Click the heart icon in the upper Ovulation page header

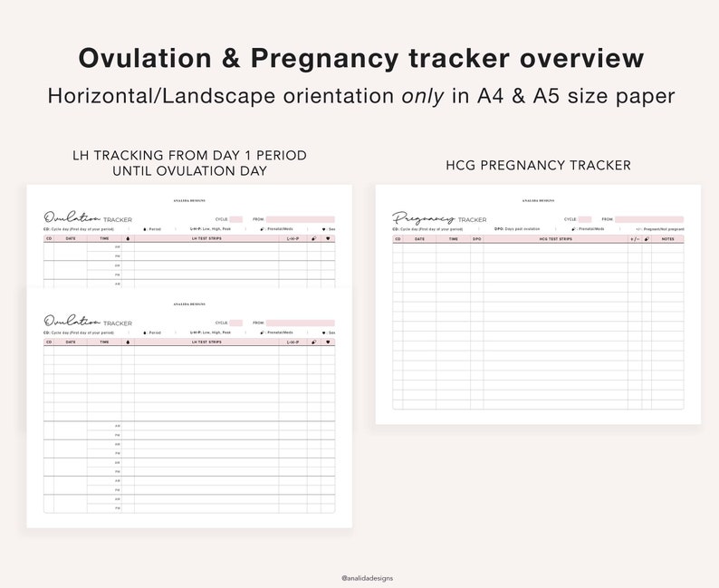point(328,238)
